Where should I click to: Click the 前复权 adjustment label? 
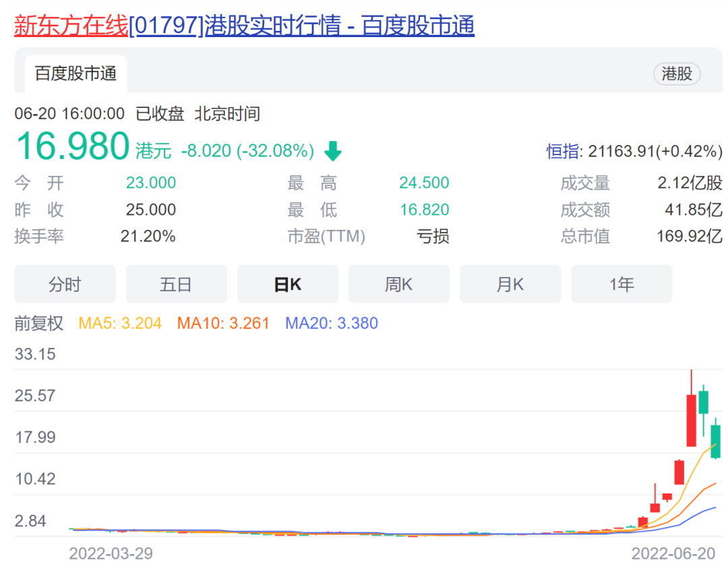39,324
